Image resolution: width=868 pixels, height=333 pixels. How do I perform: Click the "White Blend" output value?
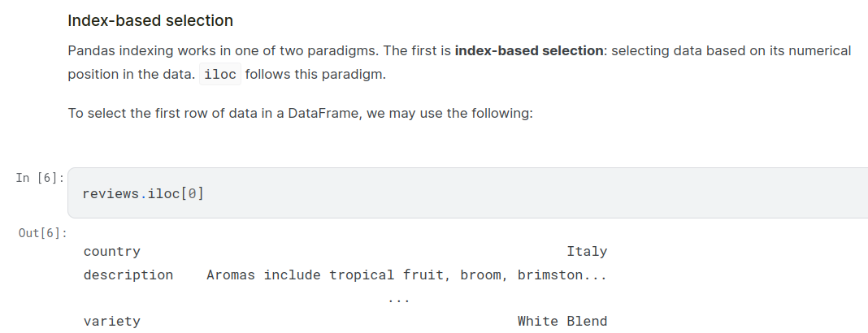pyautogui.click(x=562, y=322)
